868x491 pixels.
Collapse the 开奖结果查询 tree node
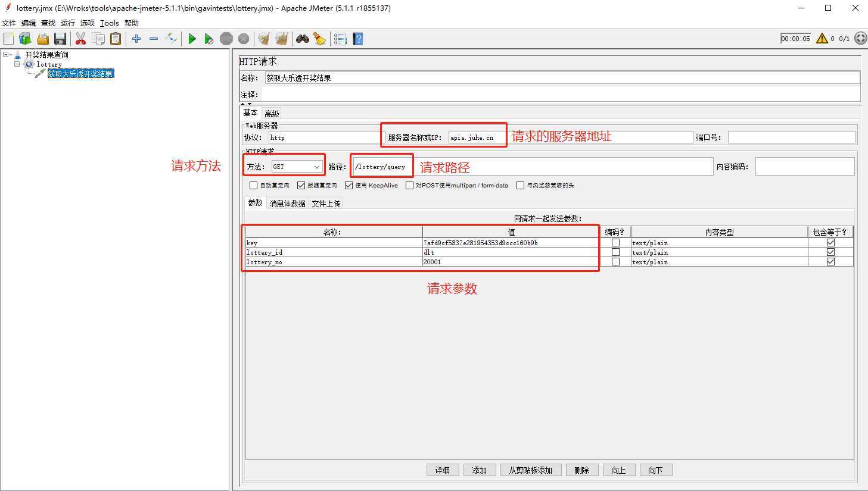(x=6, y=54)
